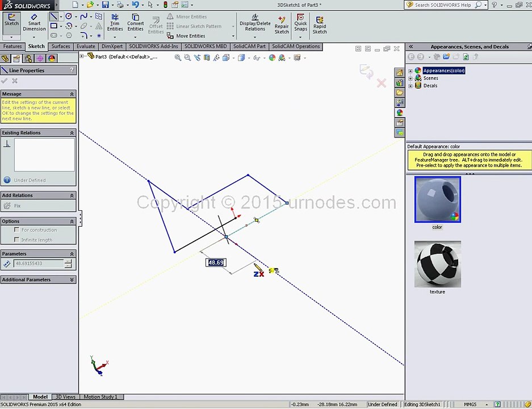Accept Line Properties with green checkmark
The image size is (532, 409).
(5, 81)
